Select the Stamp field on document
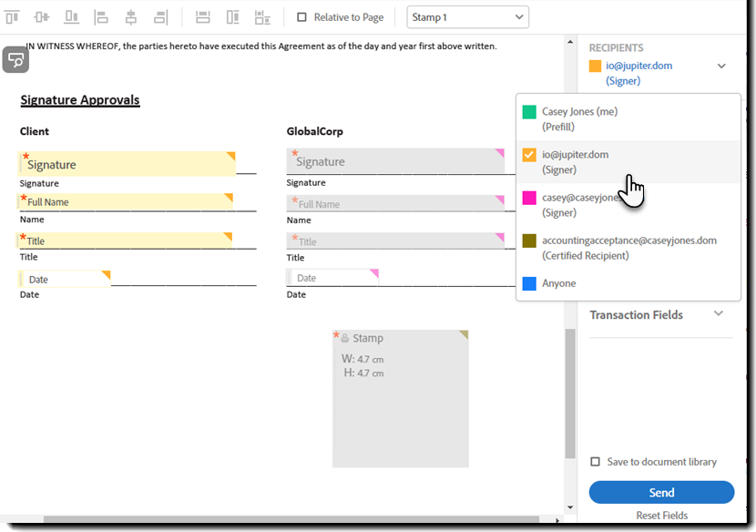Screen dimensions: 756x532 (401, 399)
